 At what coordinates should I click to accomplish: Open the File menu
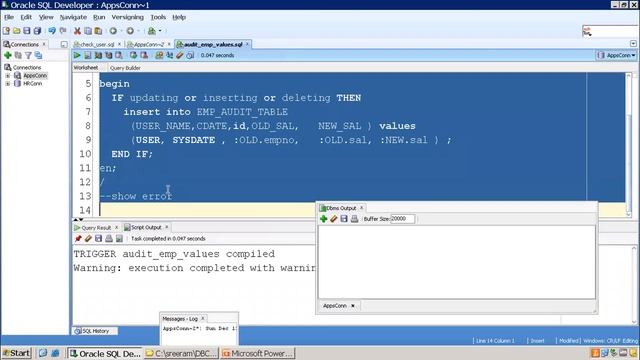point(9,17)
